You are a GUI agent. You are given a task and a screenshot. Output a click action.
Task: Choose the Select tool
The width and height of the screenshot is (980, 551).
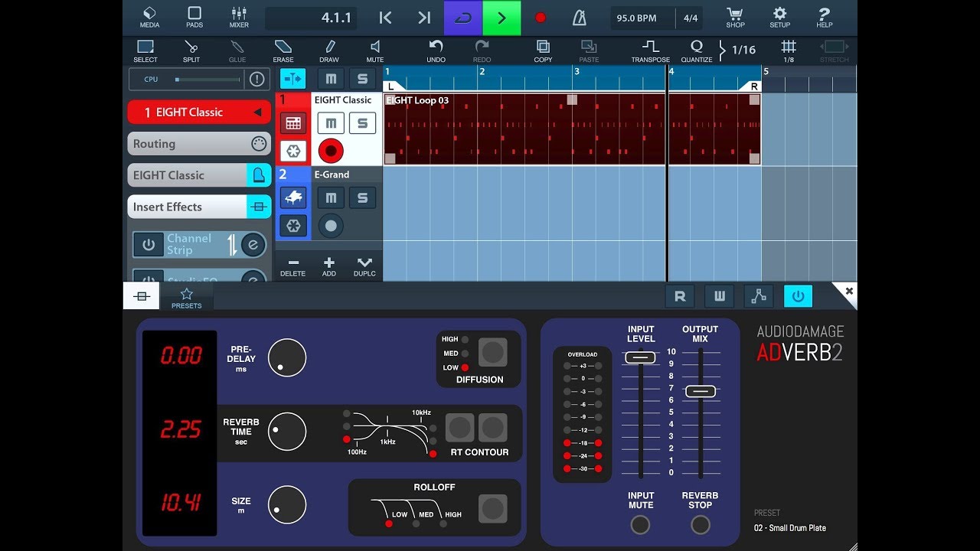(x=145, y=51)
